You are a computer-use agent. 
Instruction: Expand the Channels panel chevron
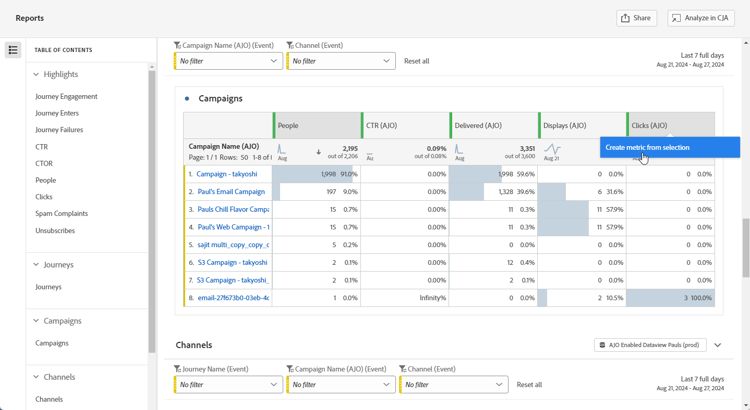717,345
